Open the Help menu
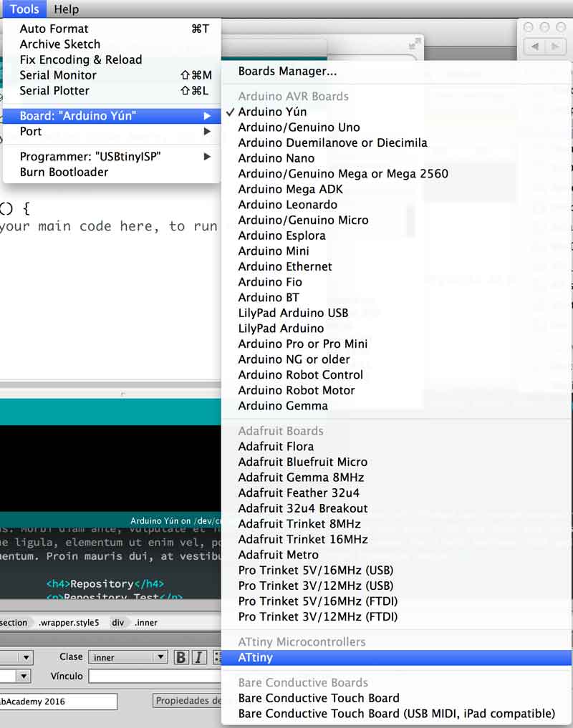The width and height of the screenshot is (573, 728). pos(66,9)
